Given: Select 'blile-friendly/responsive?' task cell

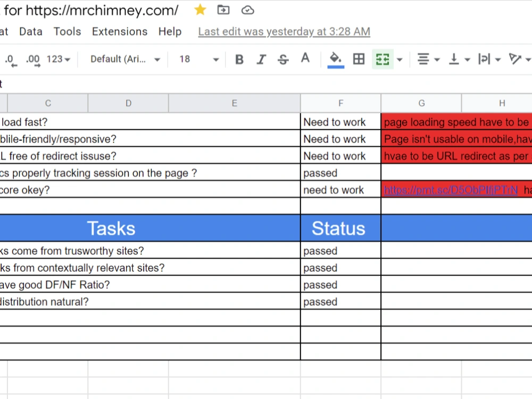Looking at the screenshot, I should click(150, 138).
